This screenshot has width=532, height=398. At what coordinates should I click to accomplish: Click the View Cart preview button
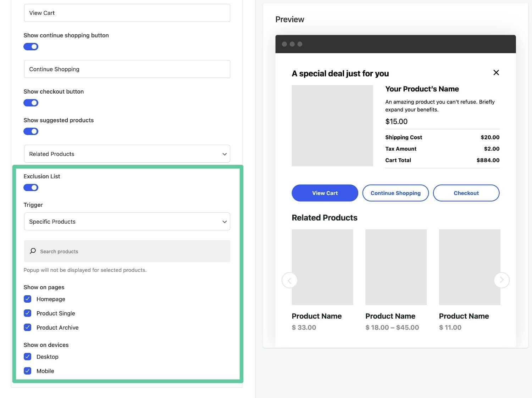coord(325,193)
